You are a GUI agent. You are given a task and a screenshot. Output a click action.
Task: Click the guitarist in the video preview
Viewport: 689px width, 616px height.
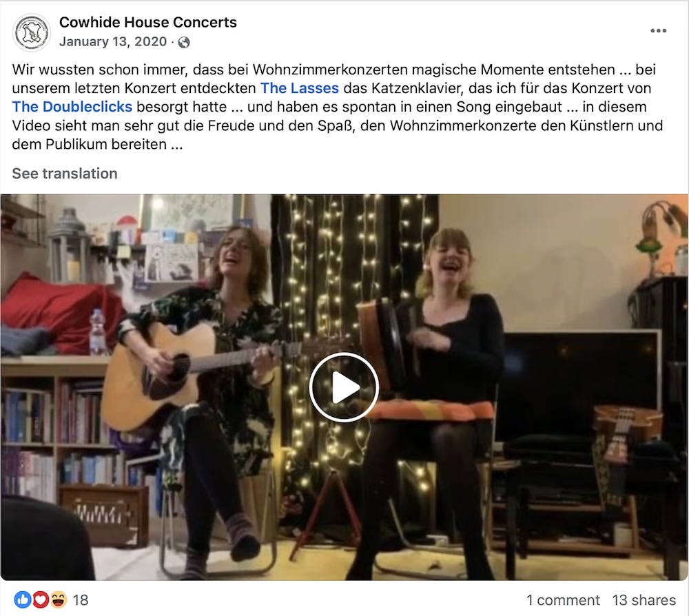click(198, 396)
